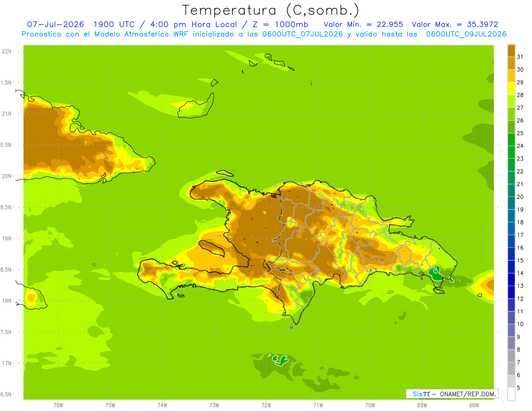Click the 'ONAMET/REP.DOM.' credit label
This screenshot has height=411, width=532.
(467, 394)
